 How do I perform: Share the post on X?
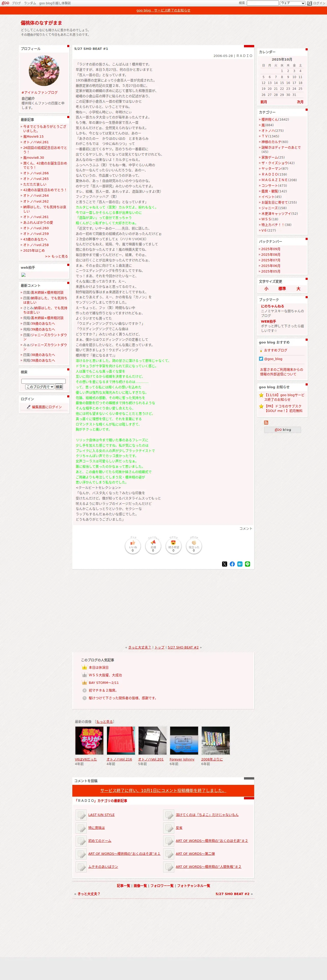(x=225, y=564)
